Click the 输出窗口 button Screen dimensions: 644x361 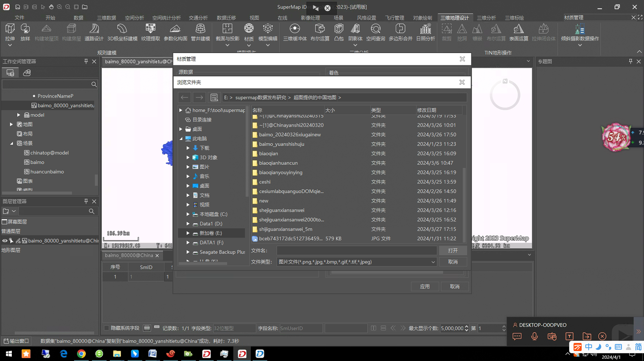tap(16, 341)
